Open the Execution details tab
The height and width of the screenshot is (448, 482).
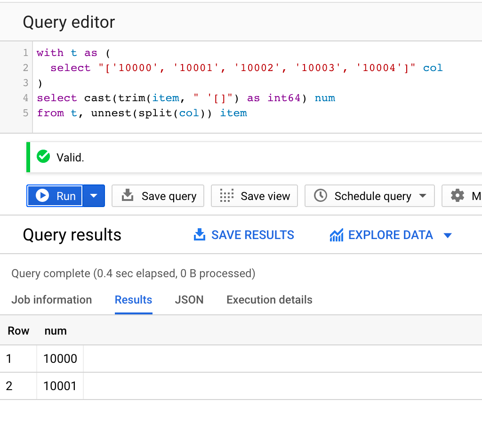pos(269,300)
